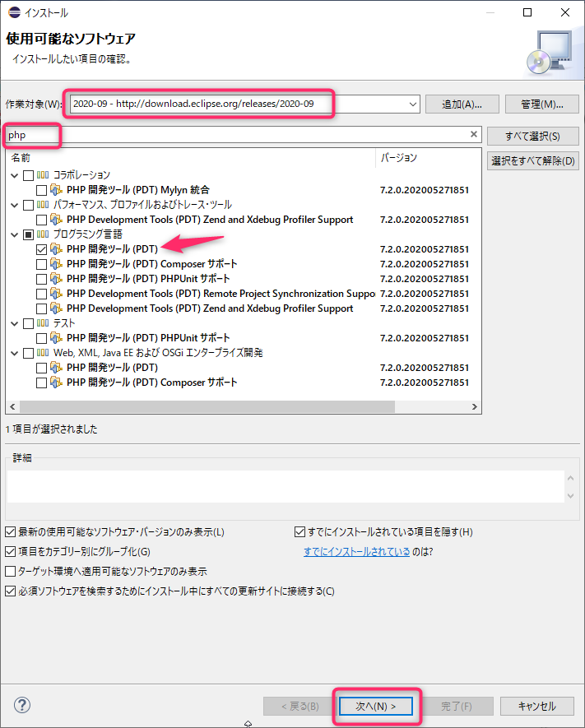585x728 pixels.
Task: Collapse パフォーマンス、プロファイルおよびトレース・ツール category
Action: [x=14, y=205]
